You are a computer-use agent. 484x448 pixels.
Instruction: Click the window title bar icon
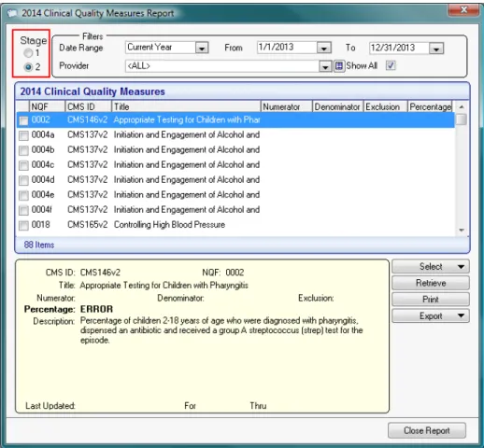[x=12, y=13]
